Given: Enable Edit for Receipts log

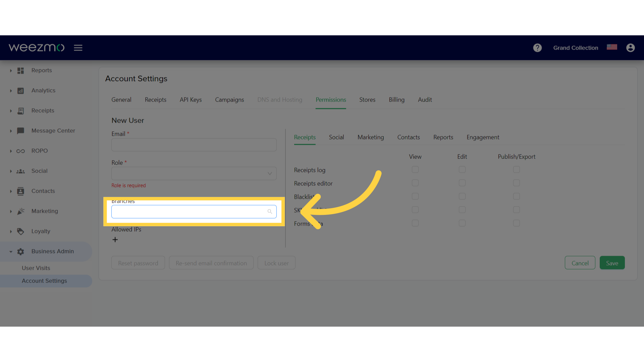Looking at the screenshot, I should click(x=462, y=170).
